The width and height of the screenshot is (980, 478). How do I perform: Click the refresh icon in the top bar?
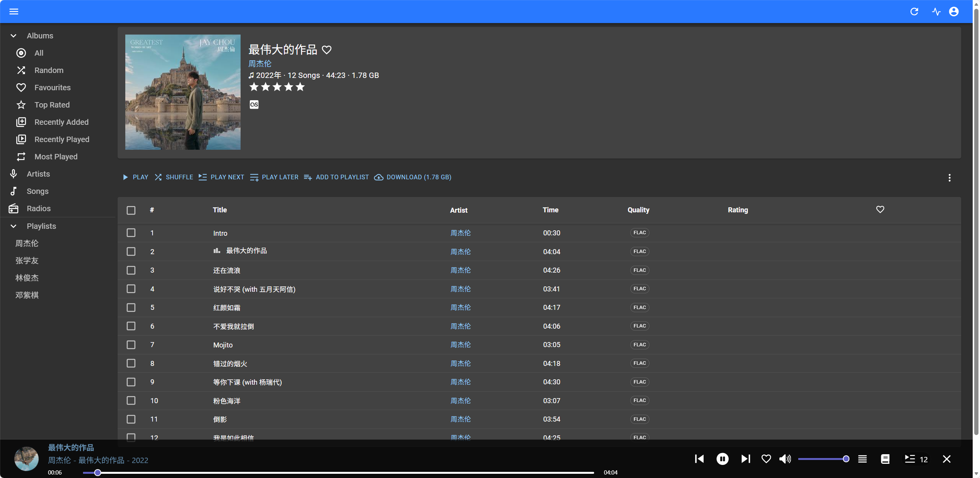[914, 12]
